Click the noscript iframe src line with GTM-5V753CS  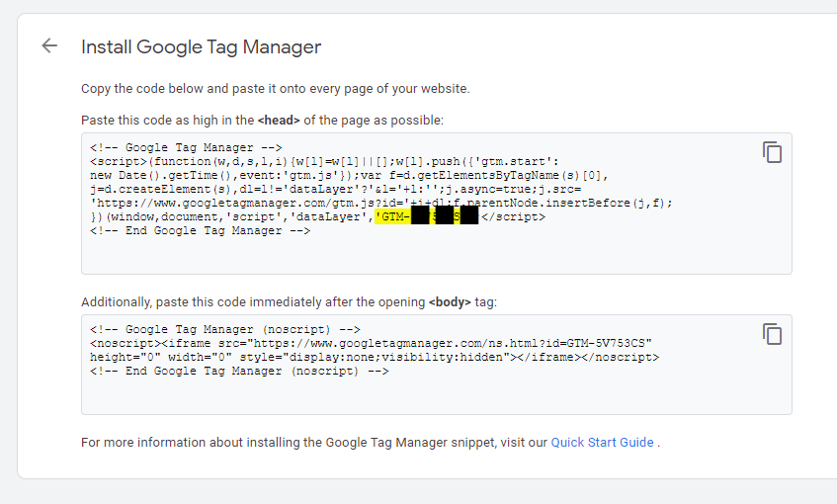click(371, 343)
